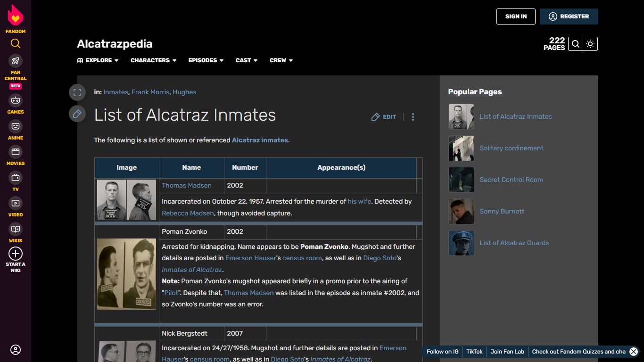
Task: Click List of Alcatraz Guards thumbnail
Action: pyautogui.click(x=461, y=243)
